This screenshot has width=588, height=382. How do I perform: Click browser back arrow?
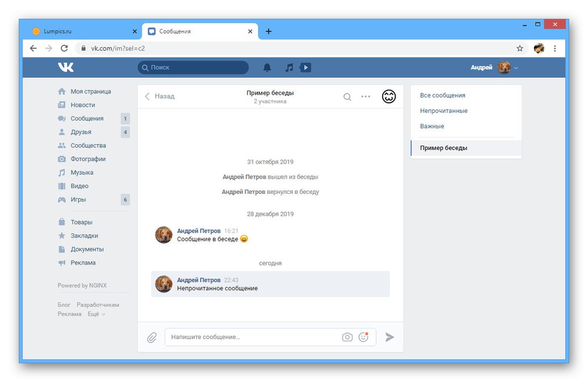click(x=34, y=48)
